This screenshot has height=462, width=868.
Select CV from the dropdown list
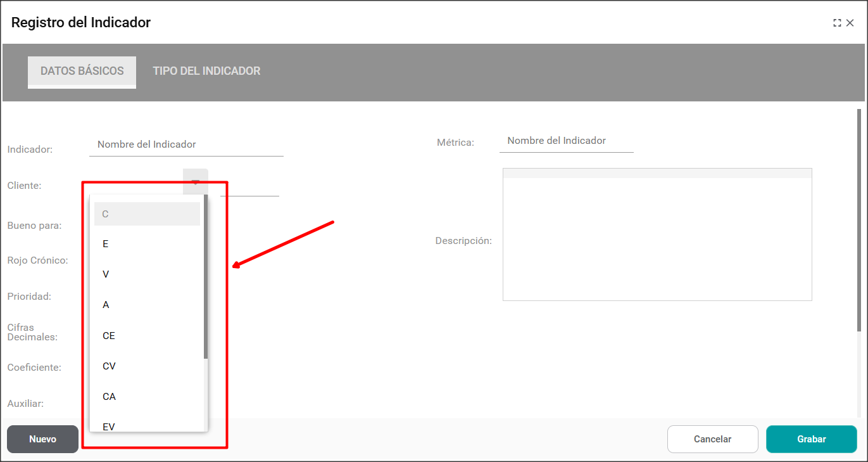pos(147,366)
